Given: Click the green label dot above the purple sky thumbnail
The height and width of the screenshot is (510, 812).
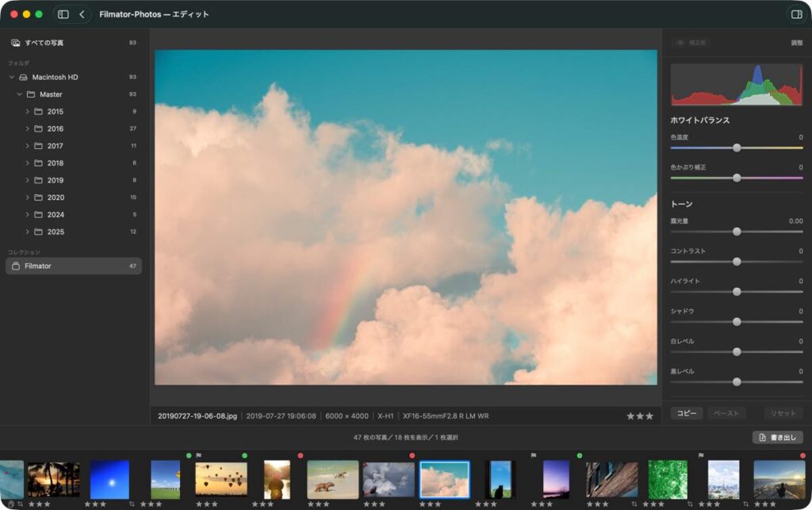Looking at the screenshot, I should [580, 455].
